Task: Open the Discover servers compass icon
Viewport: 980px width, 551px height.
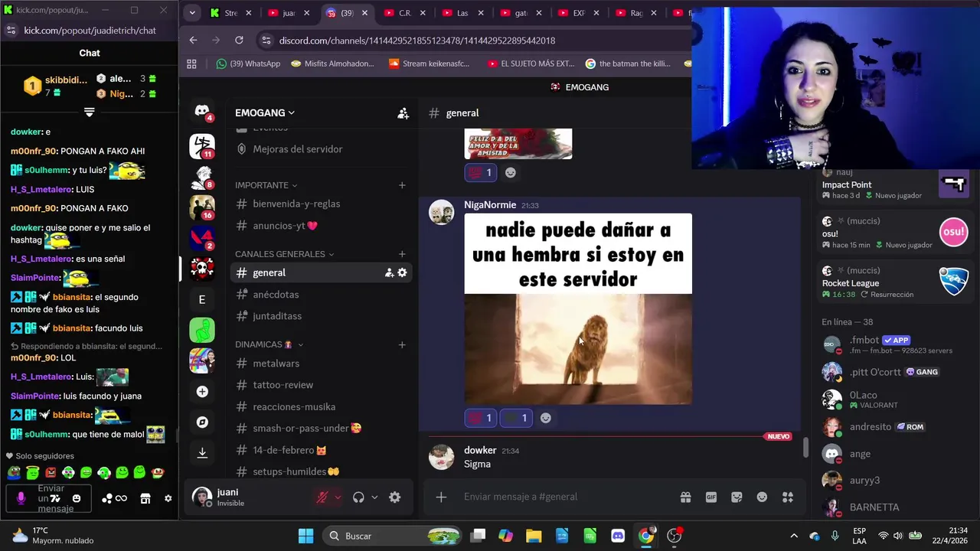Action: 202,422
